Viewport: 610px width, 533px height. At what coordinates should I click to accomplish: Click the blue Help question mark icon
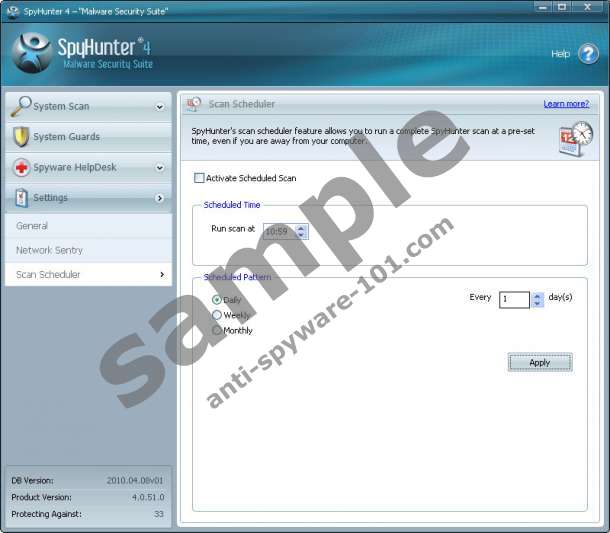587,53
